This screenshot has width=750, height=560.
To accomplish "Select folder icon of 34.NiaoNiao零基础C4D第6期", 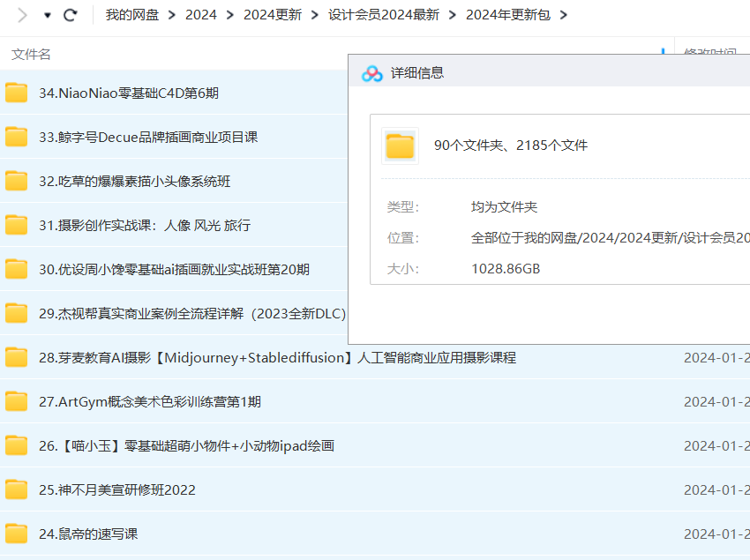I will click(x=17, y=93).
